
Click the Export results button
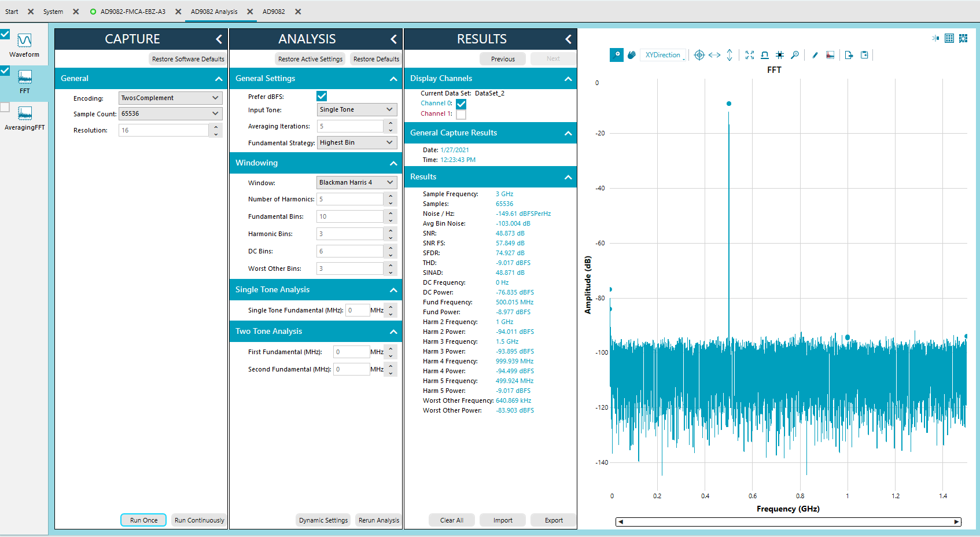point(554,520)
